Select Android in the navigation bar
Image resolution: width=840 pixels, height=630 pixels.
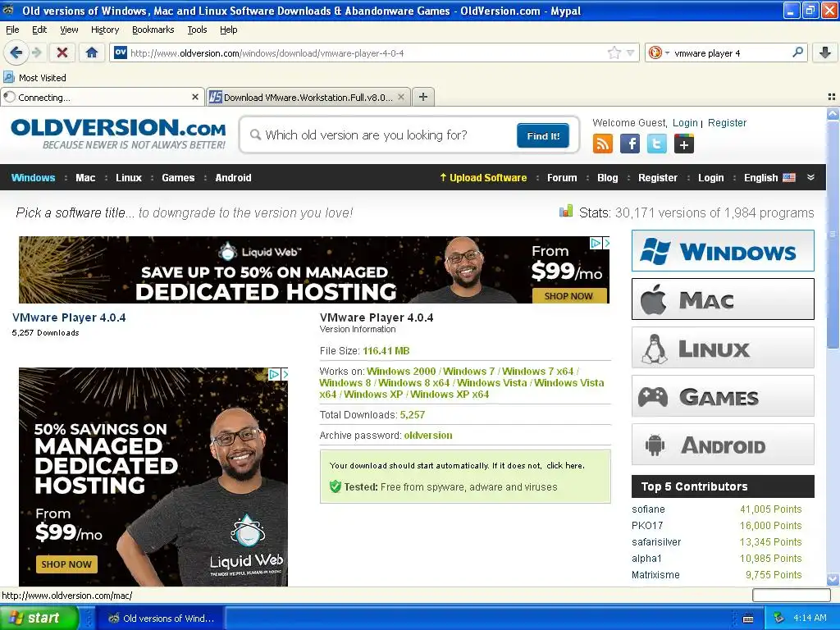233,178
